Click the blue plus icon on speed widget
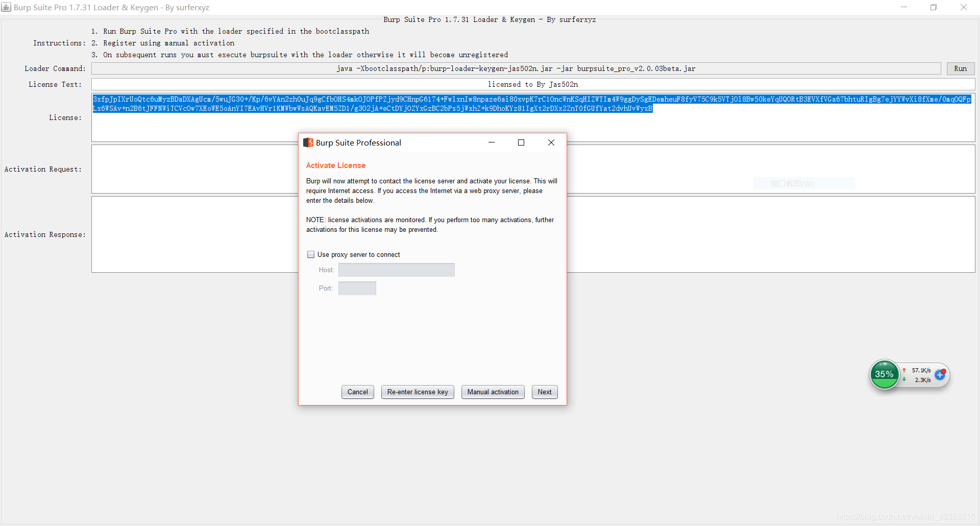The image size is (980, 526). click(940, 375)
